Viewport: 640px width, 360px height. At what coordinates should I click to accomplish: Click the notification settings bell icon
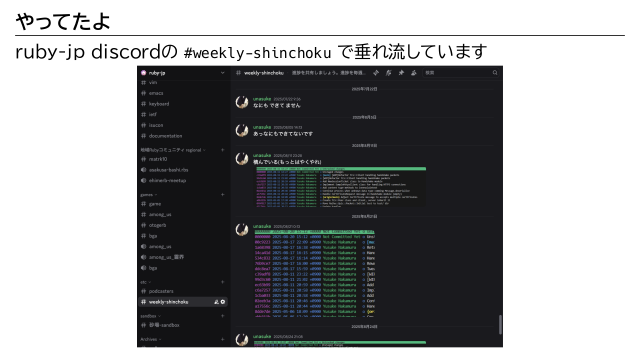(x=389, y=73)
